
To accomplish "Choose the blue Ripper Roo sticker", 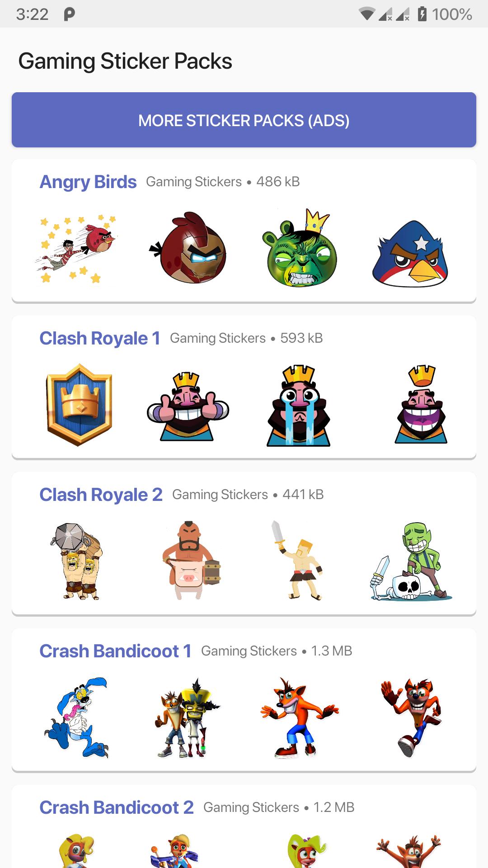I will (76, 717).
